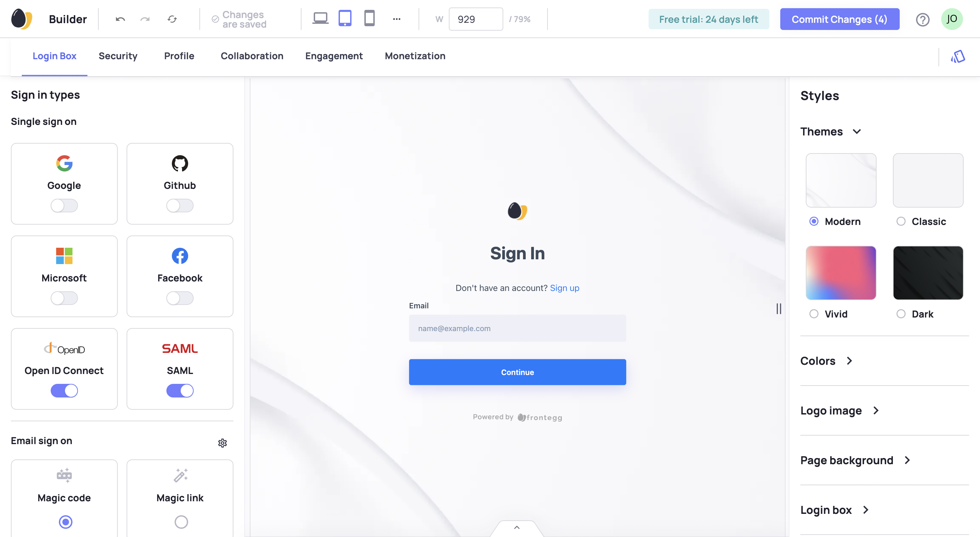Click Commit Changes (4) button
This screenshot has width=980, height=537.
coord(839,19)
